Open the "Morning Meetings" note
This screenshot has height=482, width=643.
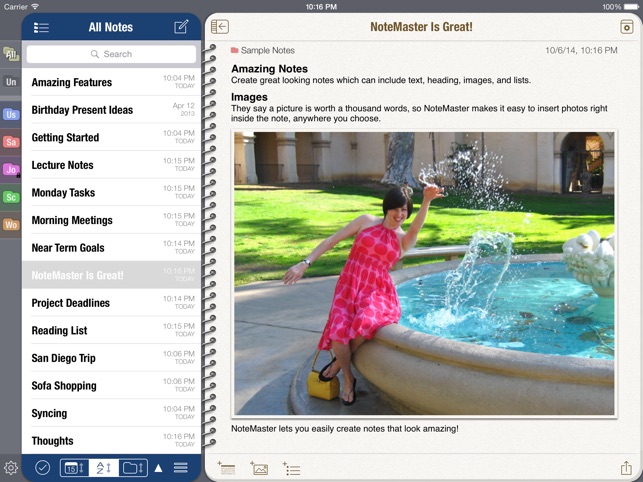click(111, 220)
